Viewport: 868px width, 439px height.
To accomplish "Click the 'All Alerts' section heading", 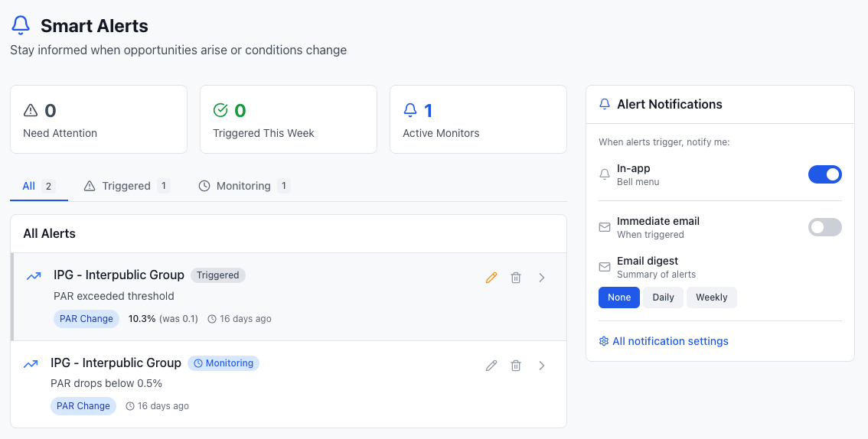I will pyautogui.click(x=49, y=234).
